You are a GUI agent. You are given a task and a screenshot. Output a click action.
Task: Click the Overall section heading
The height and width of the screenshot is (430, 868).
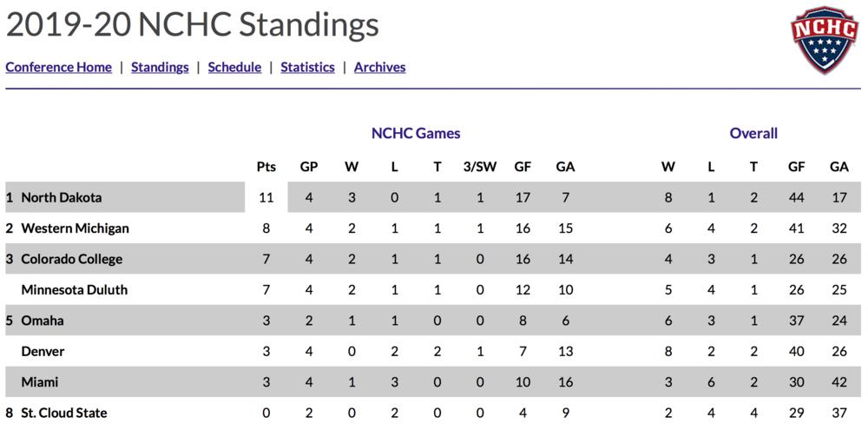click(753, 134)
